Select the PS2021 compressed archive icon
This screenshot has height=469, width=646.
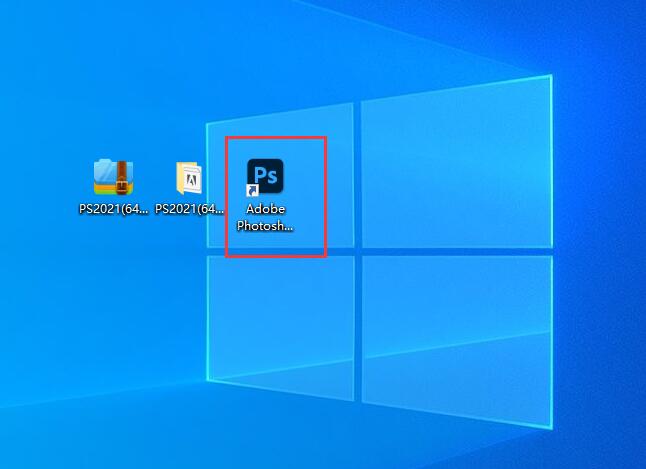pos(113,177)
